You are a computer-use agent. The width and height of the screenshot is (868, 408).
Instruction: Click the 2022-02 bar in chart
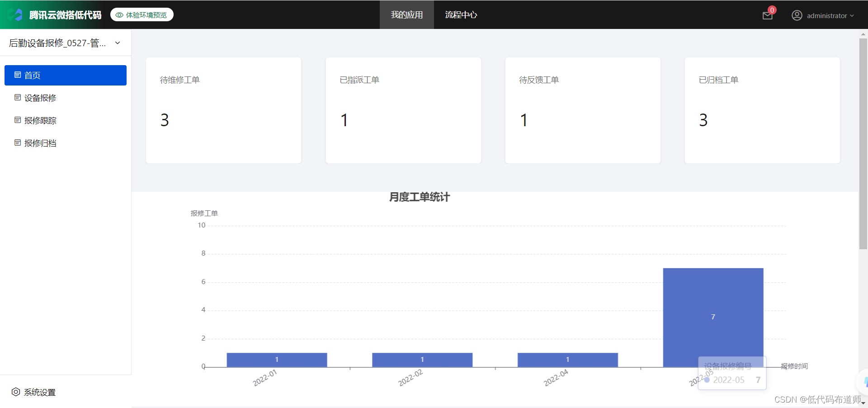[x=422, y=360]
